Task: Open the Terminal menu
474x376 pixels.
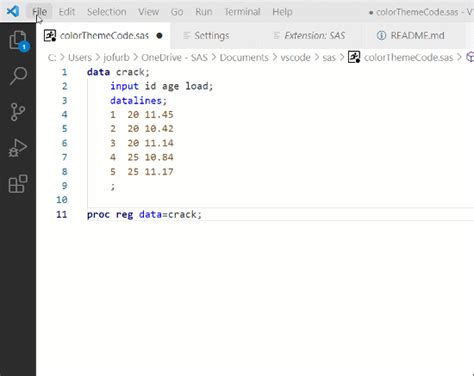Action: (242, 12)
